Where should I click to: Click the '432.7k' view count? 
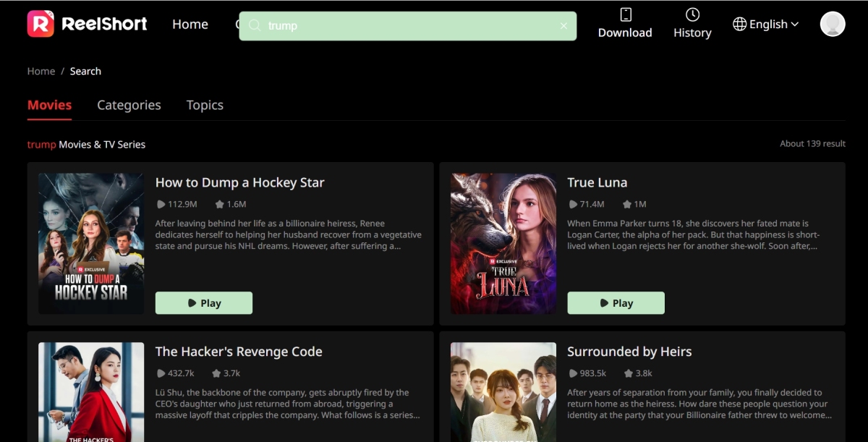[x=181, y=373]
